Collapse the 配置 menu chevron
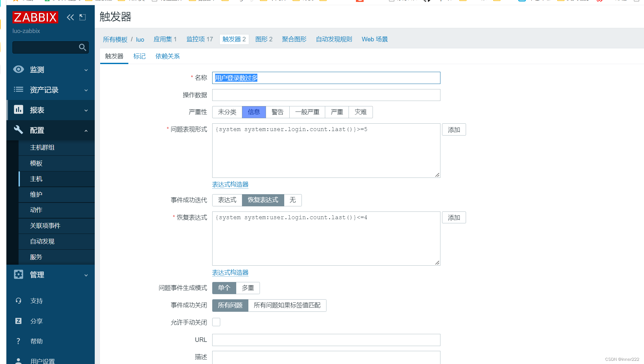The height and width of the screenshot is (364, 644). 86,131
